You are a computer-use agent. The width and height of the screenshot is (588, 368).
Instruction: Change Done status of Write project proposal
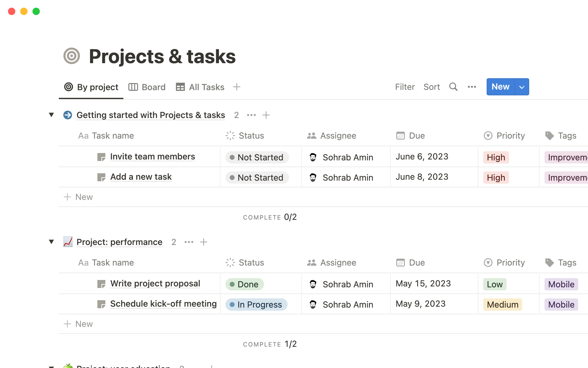pyautogui.click(x=245, y=284)
